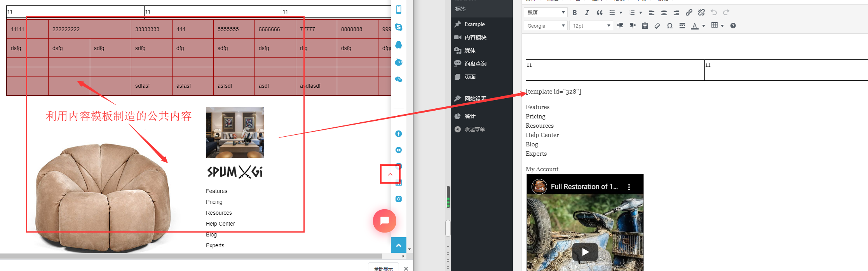Click the QQ penguin icon in floating sidebar

point(399,45)
